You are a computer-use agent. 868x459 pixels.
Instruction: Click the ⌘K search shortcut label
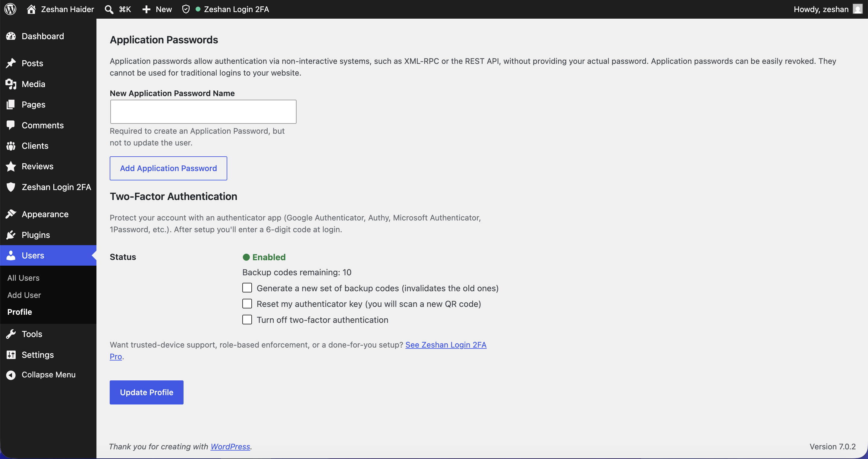[x=125, y=9]
